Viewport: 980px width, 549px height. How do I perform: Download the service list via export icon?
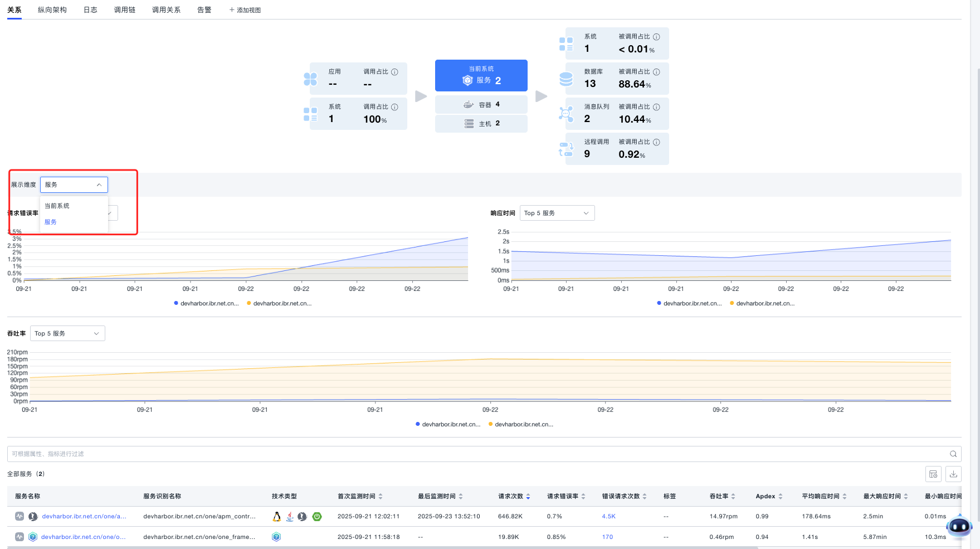pyautogui.click(x=953, y=474)
